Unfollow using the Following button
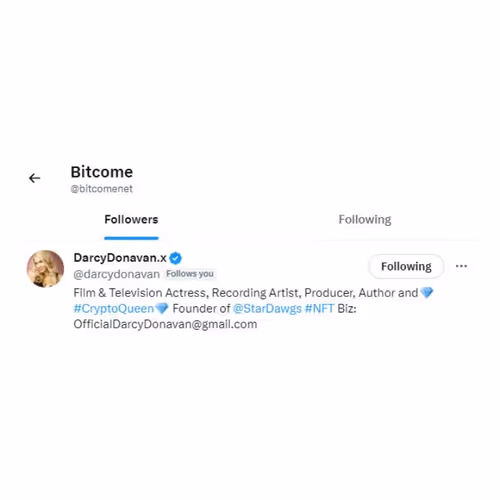This screenshot has width=500, height=500. pyautogui.click(x=406, y=266)
